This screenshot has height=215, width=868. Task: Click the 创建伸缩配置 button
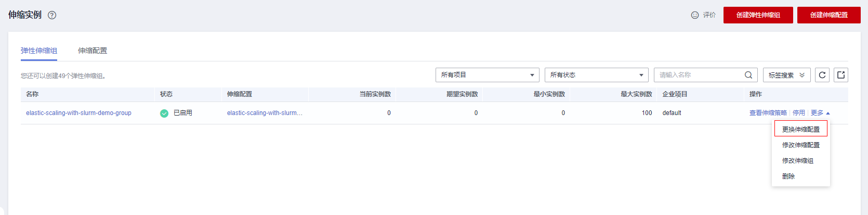828,15
